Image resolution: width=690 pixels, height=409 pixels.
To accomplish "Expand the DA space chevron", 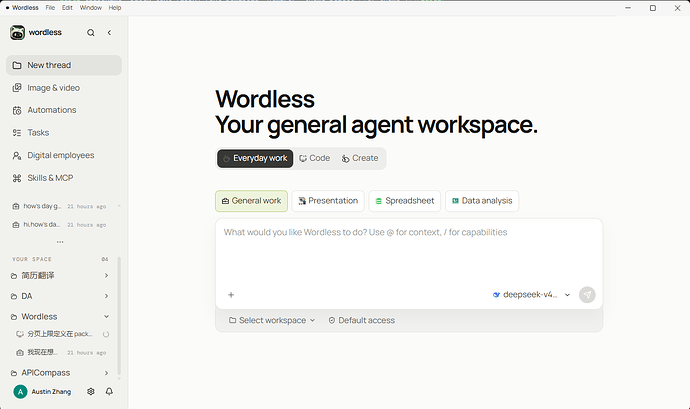I will click(x=106, y=296).
